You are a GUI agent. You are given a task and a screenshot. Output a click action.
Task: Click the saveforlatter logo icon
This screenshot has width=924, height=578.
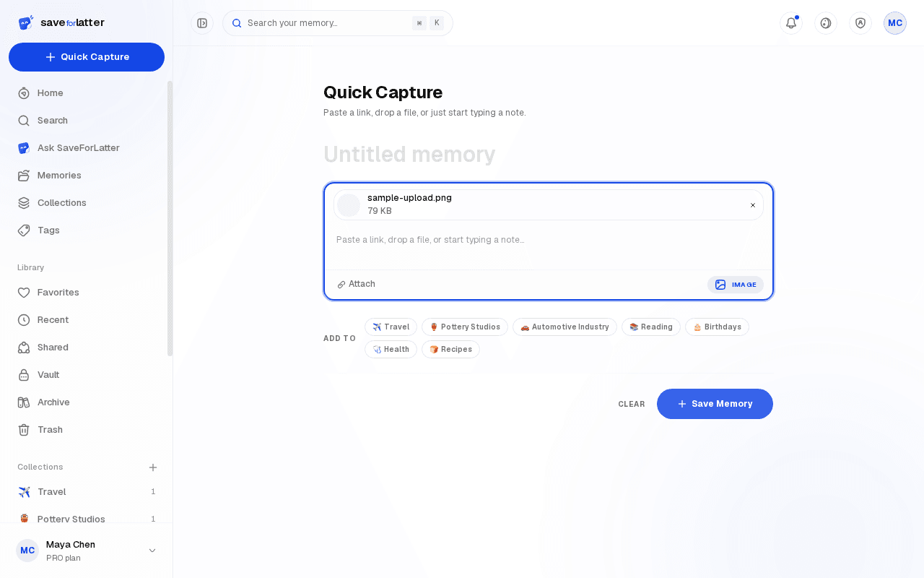tap(25, 22)
